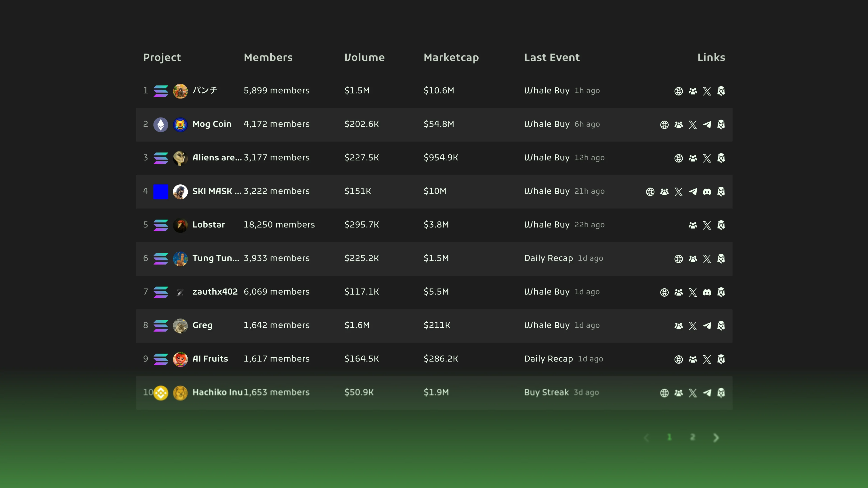Open SKI MASK's Discord server
This screenshot has height=488, width=868.
(x=707, y=192)
